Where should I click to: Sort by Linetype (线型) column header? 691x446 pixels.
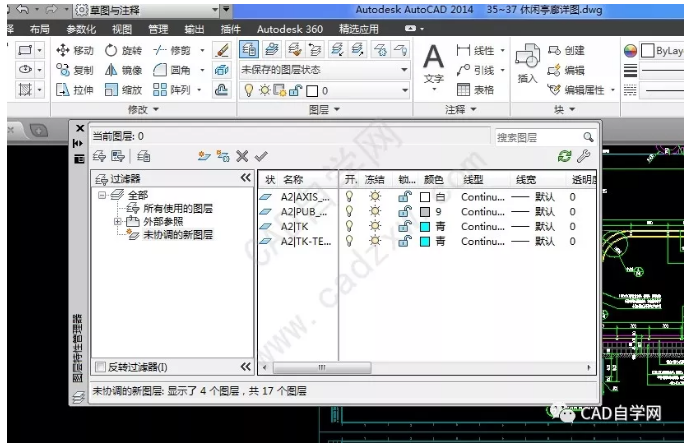(x=473, y=179)
